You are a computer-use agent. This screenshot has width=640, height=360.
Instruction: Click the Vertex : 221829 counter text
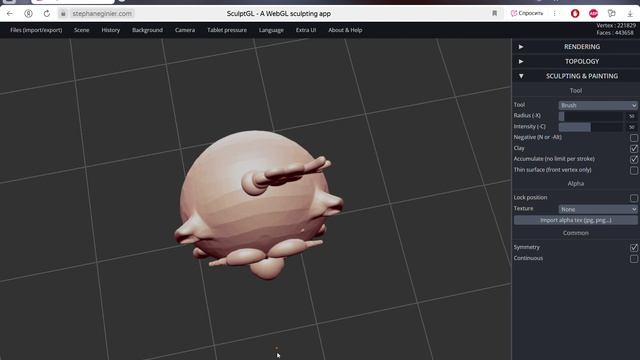click(x=616, y=25)
